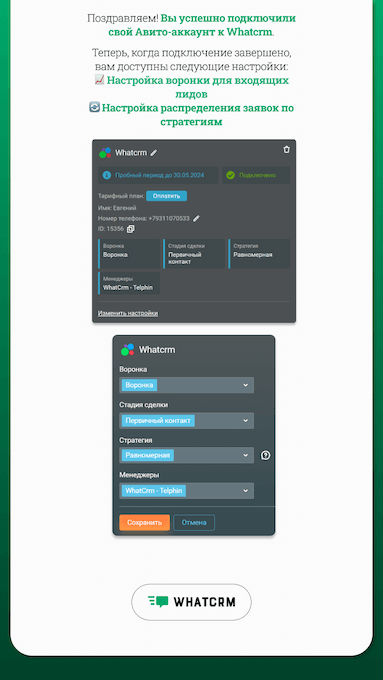This screenshot has height=680, width=383.
Task: Click the Пробный период до 30.05.2024 banner
Action: [158, 175]
